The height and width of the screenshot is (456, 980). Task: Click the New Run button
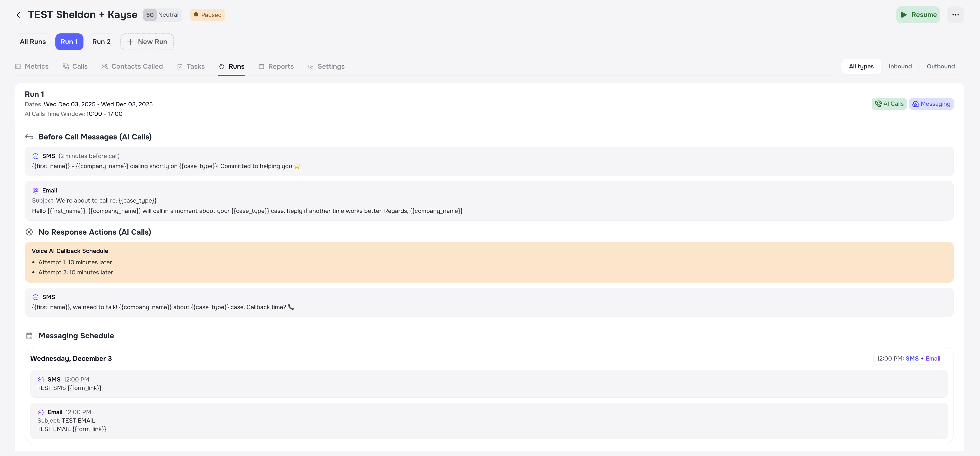click(x=147, y=42)
